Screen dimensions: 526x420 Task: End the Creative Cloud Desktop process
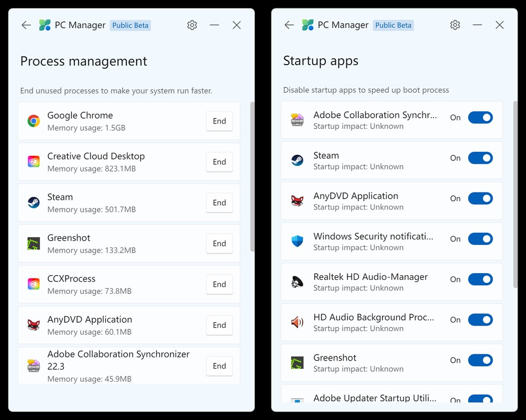pos(219,162)
